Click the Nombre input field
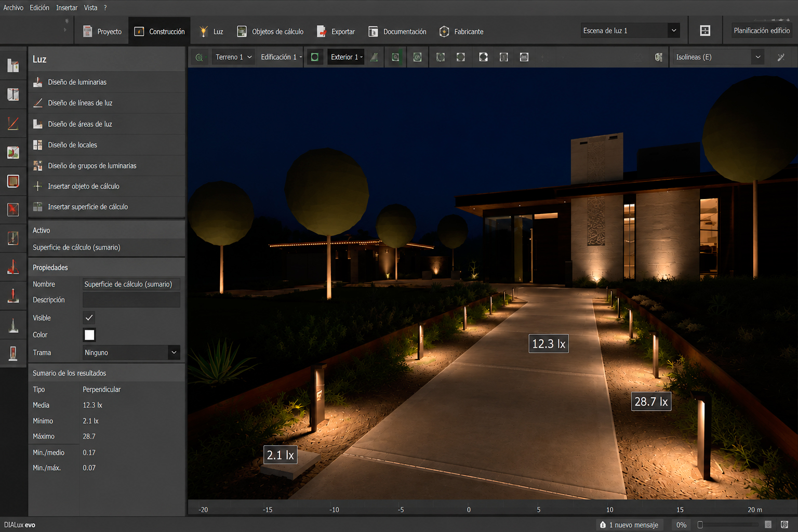This screenshot has width=798, height=532. click(x=131, y=284)
